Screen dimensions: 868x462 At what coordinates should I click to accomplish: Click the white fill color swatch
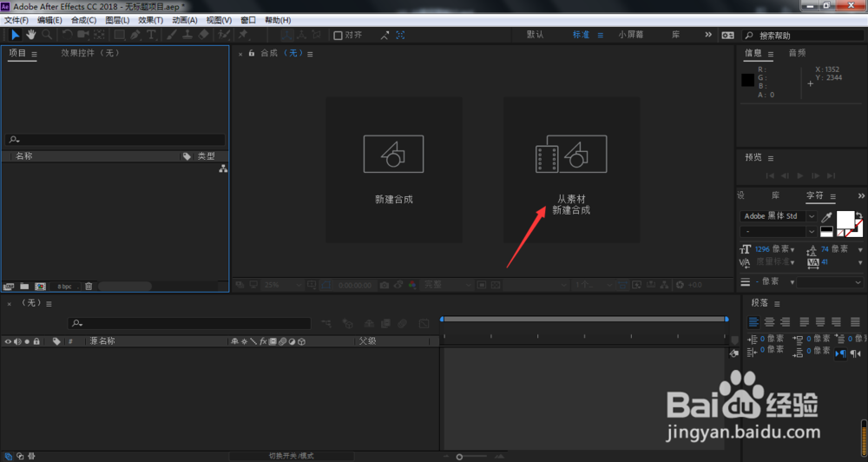845,220
